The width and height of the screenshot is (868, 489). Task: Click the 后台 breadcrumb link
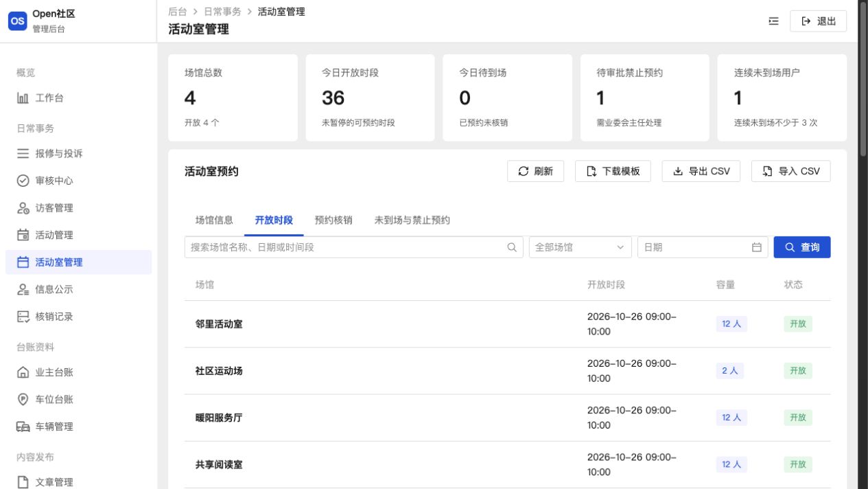click(x=177, y=12)
